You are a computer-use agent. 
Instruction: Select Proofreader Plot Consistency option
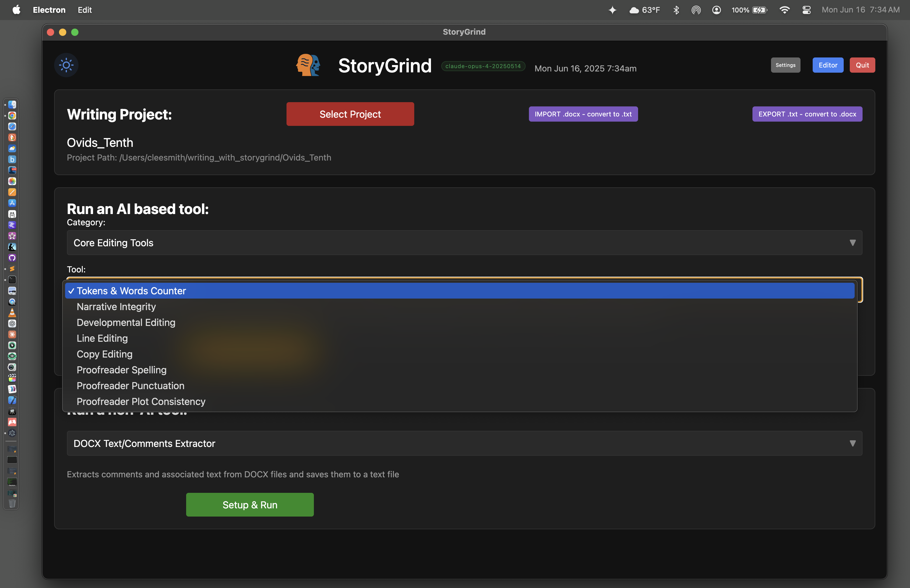coord(459,402)
